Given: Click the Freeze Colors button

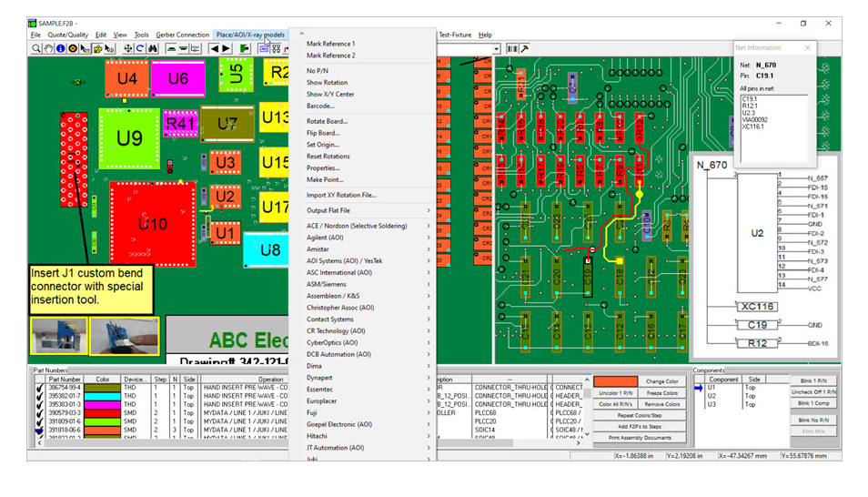Looking at the screenshot, I should [x=662, y=393].
